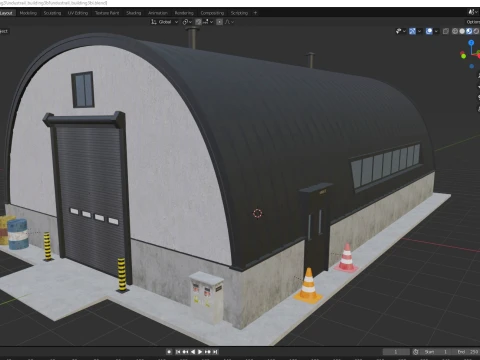Screen dimensions: 480x360
Task: Jump to the first frame
Action: [178, 352]
